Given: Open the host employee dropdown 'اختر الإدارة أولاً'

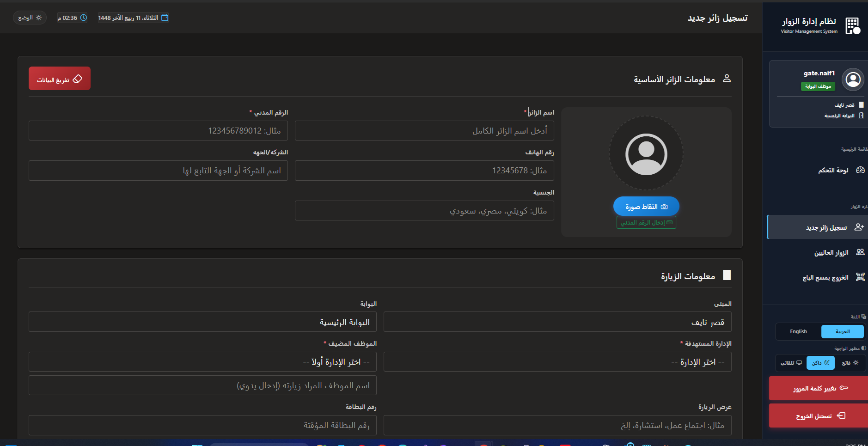Looking at the screenshot, I should (x=202, y=362).
